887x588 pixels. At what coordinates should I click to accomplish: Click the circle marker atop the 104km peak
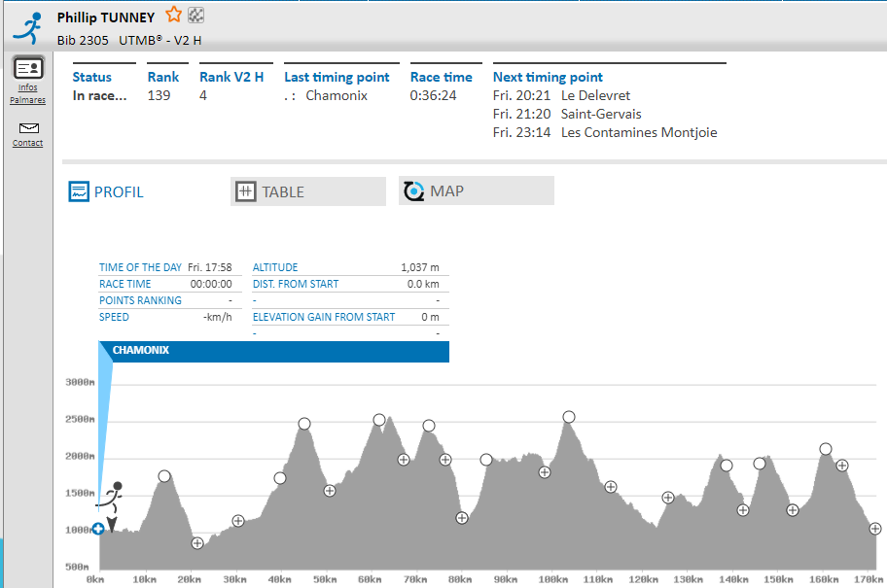point(569,417)
